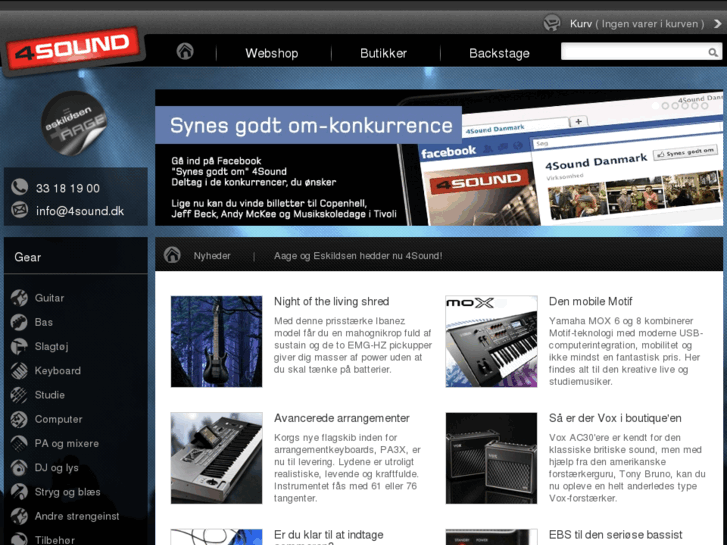Click the Korg PA3X keyboard thumbnail
Image resolution: width=727 pixels, height=545 pixels.
click(216, 458)
